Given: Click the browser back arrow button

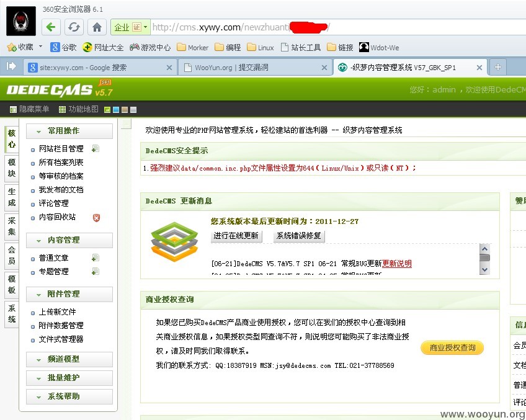Looking at the screenshot, I should (x=51, y=27).
